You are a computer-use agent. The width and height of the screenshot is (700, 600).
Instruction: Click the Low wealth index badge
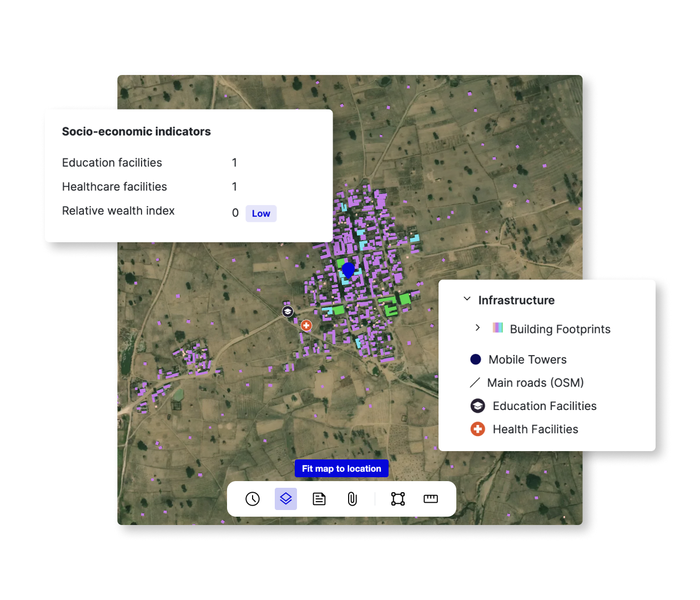(x=261, y=213)
